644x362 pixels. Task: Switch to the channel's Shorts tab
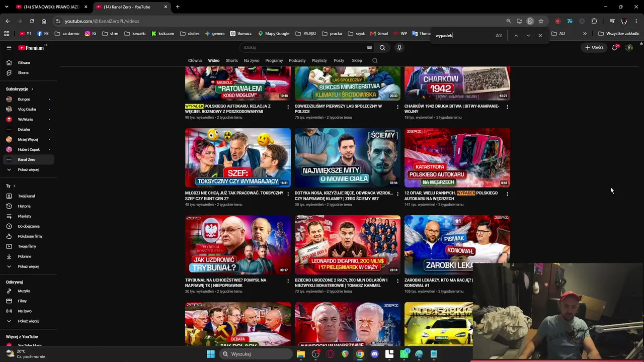pyautogui.click(x=231, y=61)
